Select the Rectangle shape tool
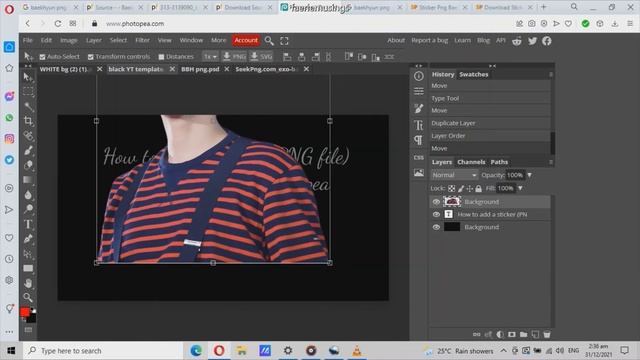This screenshot has height=360, width=640. point(28,268)
